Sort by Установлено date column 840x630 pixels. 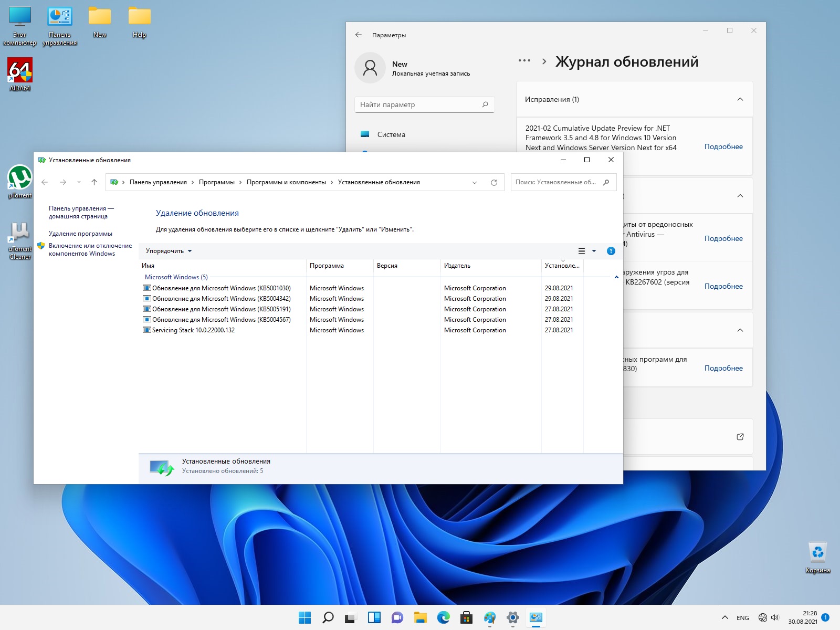click(562, 266)
